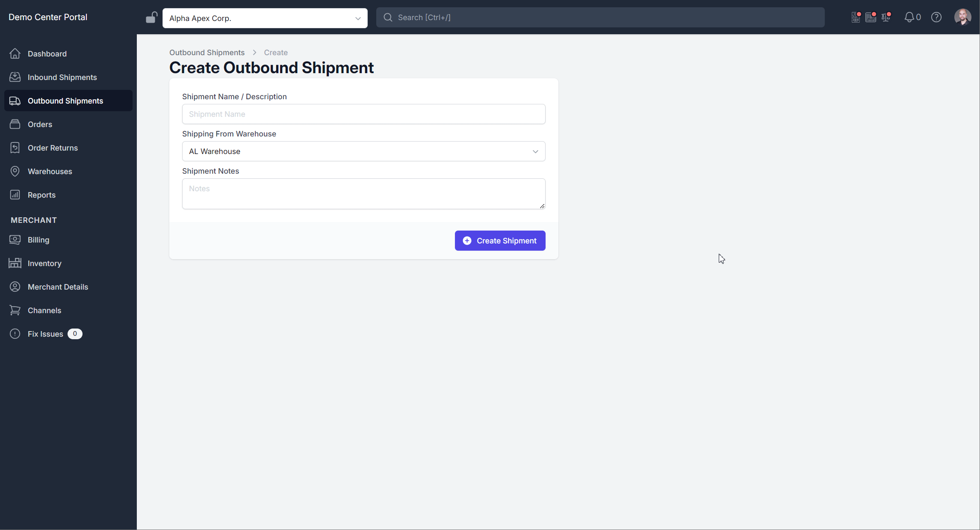
Task: Open Order Returns in sidebar
Action: tap(68, 148)
